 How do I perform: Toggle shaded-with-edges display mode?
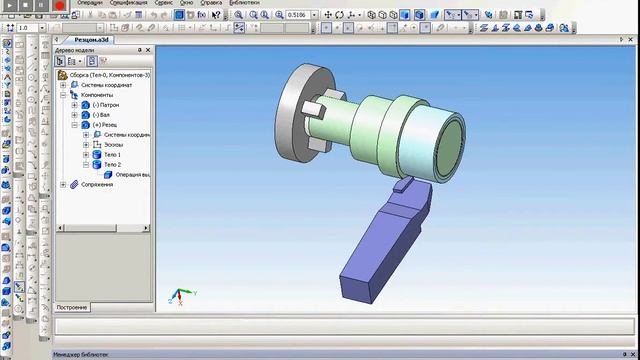[419, 15]
